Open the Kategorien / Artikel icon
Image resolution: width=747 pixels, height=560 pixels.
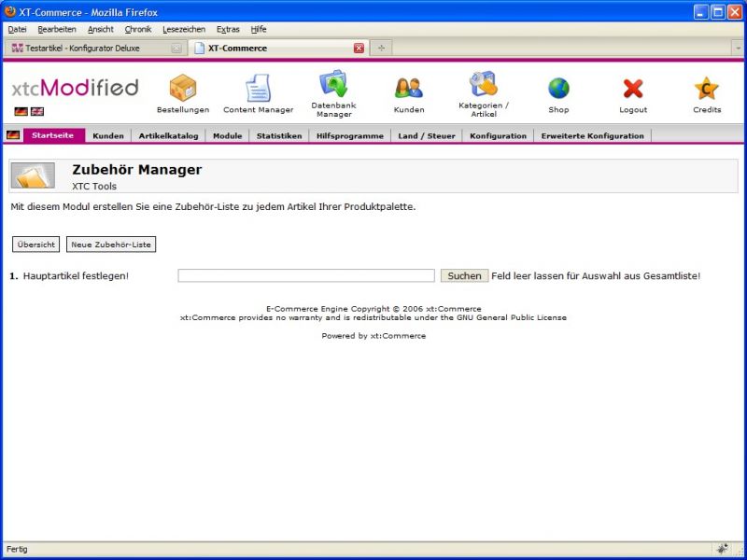pos(484,84)
